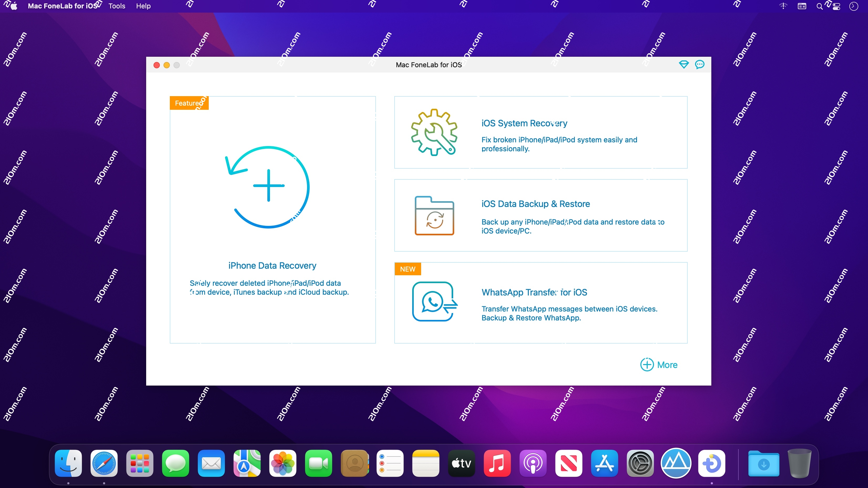868x488 pixels.
Task: Open the Help menu
Action: click(143, 6)
